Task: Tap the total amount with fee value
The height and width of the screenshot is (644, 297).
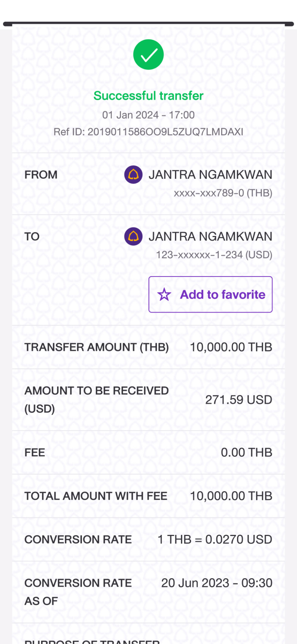Action: [x=231, y=496]
